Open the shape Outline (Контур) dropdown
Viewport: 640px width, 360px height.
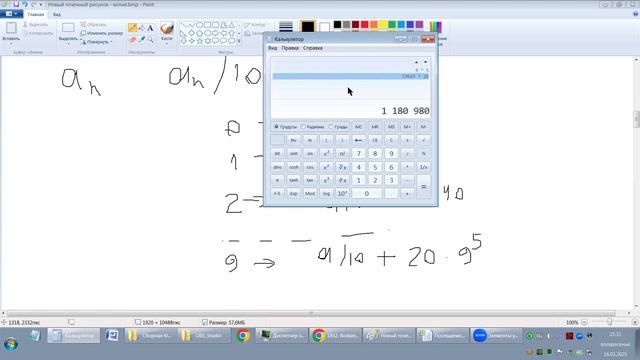[256, 24]
